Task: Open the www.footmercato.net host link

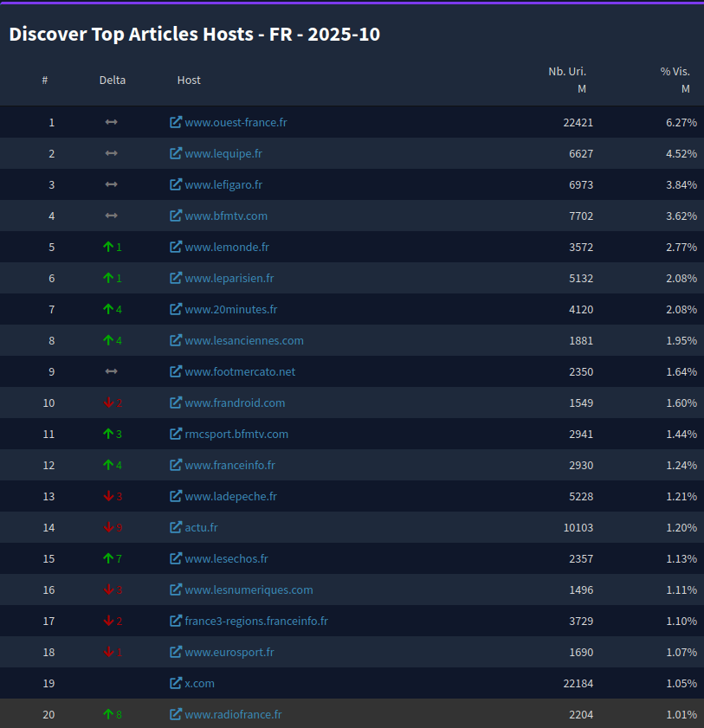Action: pos(240,371)
